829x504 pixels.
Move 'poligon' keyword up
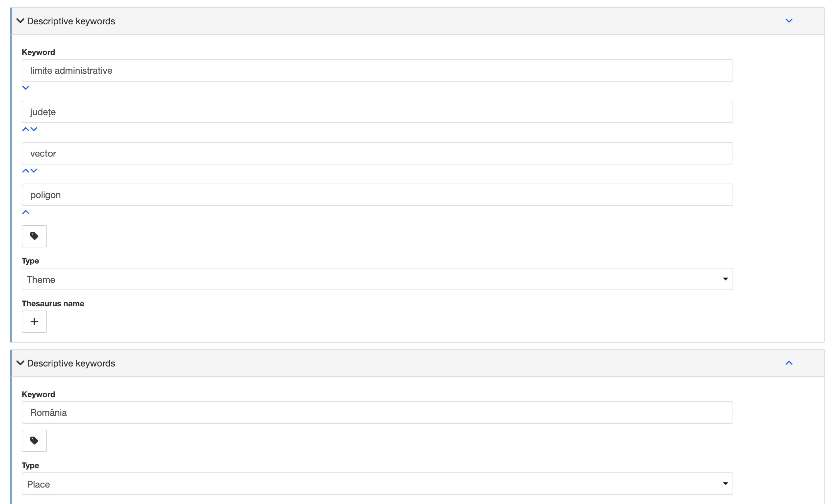click(x=26, y=212)
